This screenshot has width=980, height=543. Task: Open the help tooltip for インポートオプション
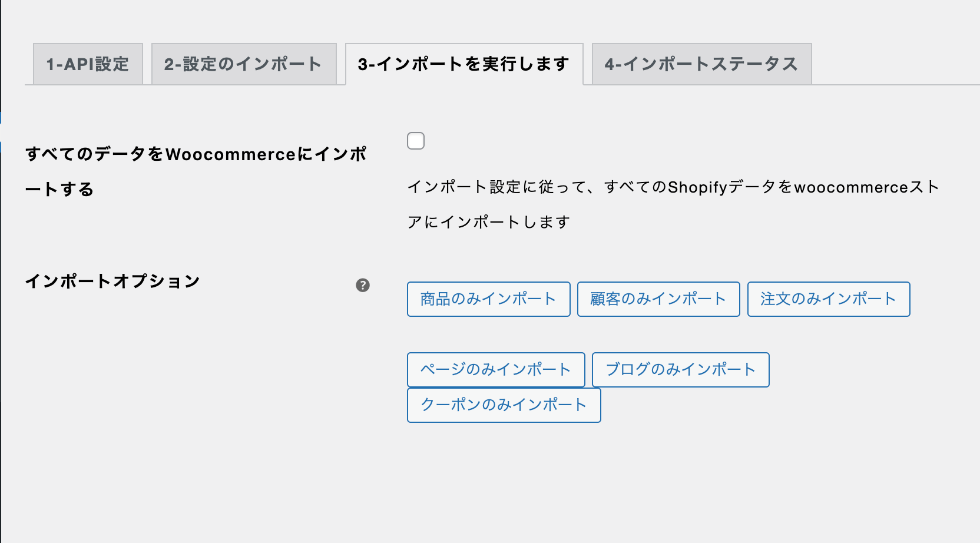coord(363,285)
